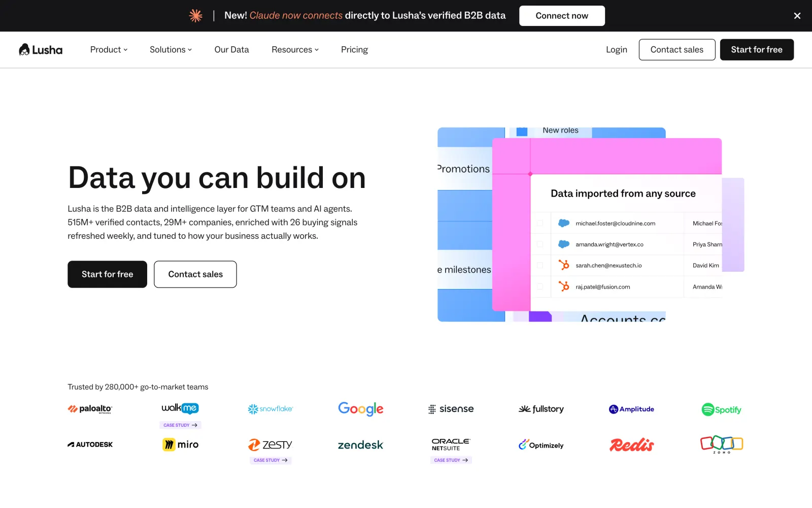Click the Snowflake logo
This screenshot has height=508, width=812.
coord(270,409)
